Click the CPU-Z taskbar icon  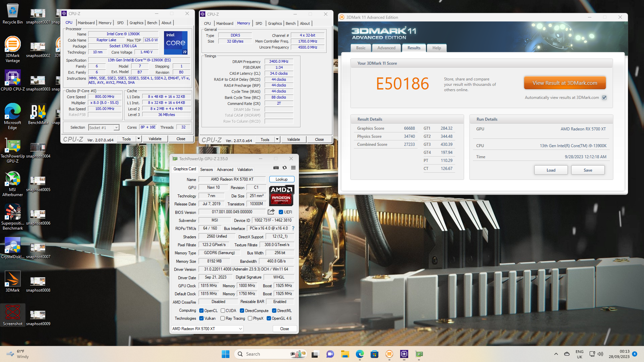click(404, 354)
